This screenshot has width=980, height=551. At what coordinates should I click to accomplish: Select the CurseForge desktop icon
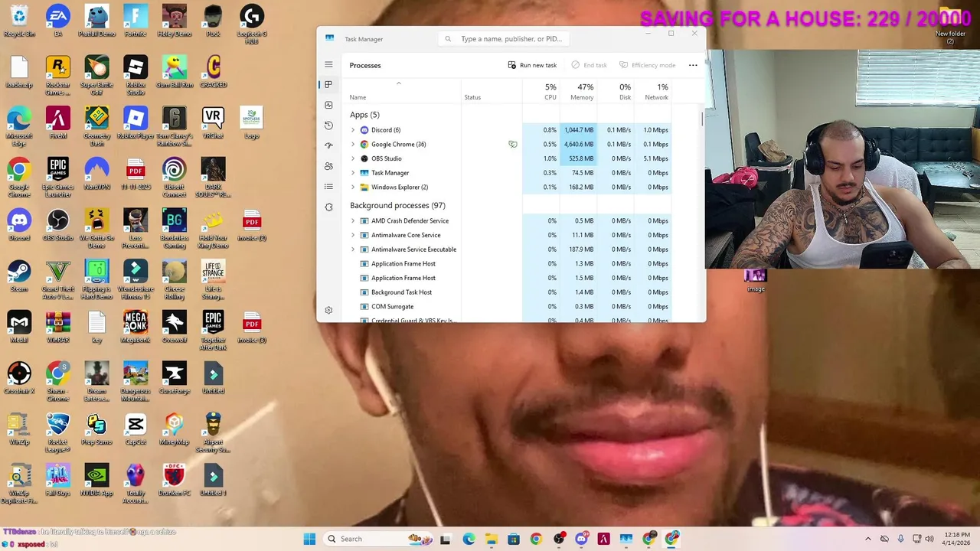coord(174,378)
